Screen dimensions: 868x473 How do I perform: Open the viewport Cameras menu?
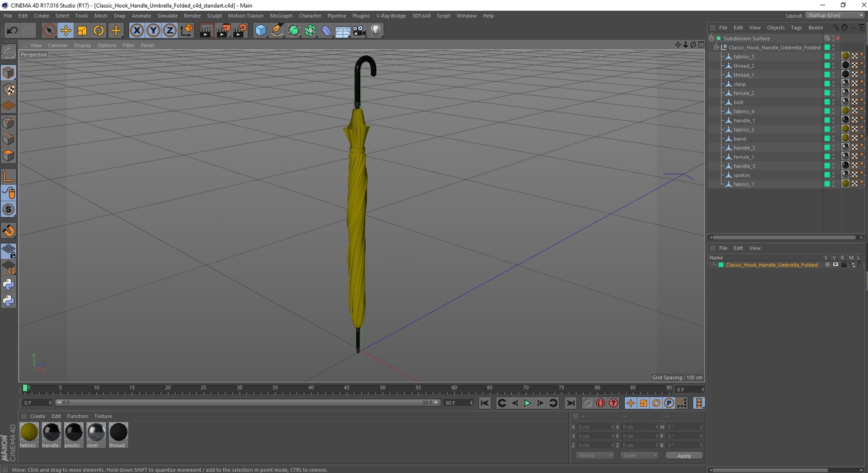[x=57, y=45]
